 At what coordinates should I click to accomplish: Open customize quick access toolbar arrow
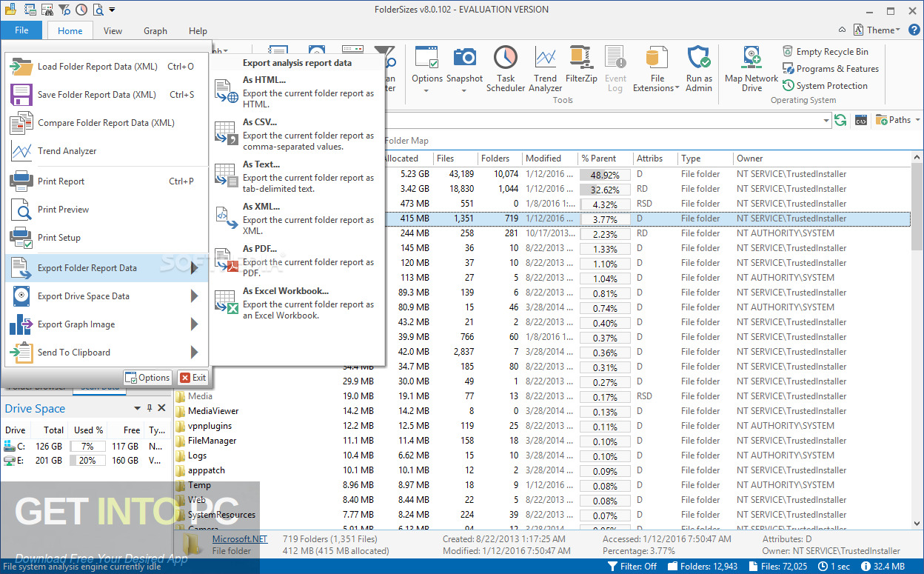112,10
